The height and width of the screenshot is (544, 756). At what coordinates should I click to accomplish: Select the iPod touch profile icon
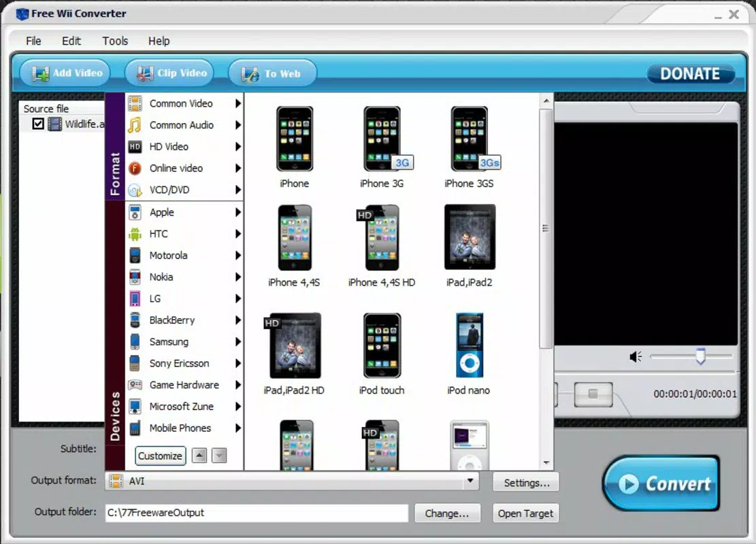382,345
